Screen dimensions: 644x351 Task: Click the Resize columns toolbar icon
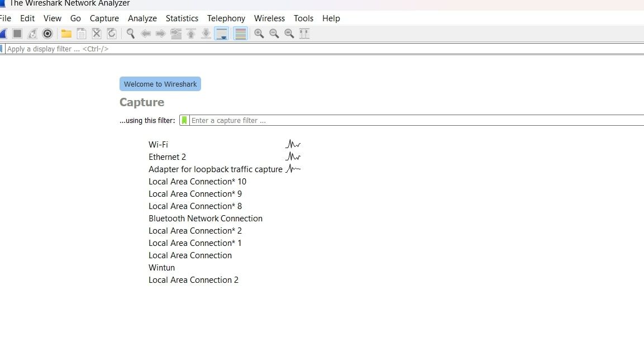point(304,34)
